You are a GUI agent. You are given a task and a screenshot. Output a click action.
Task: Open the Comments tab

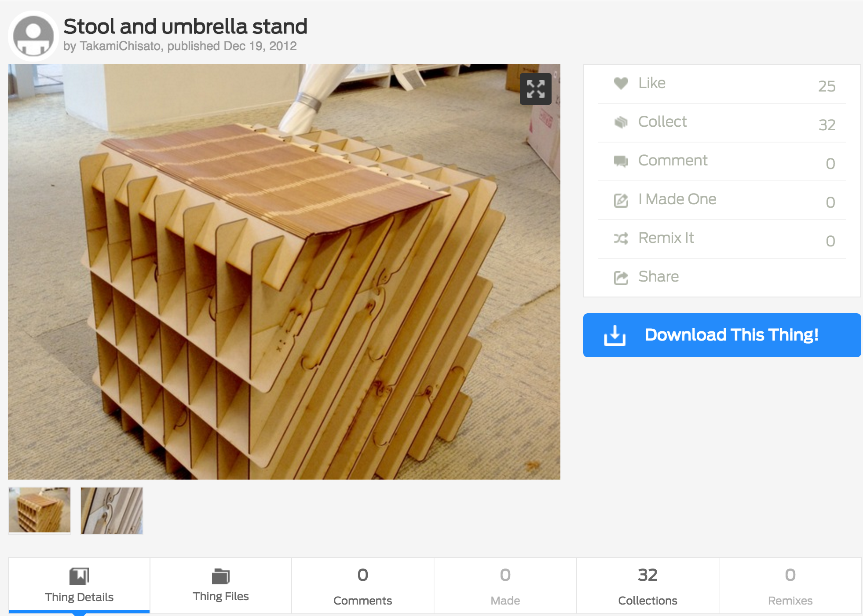point(362,585)
